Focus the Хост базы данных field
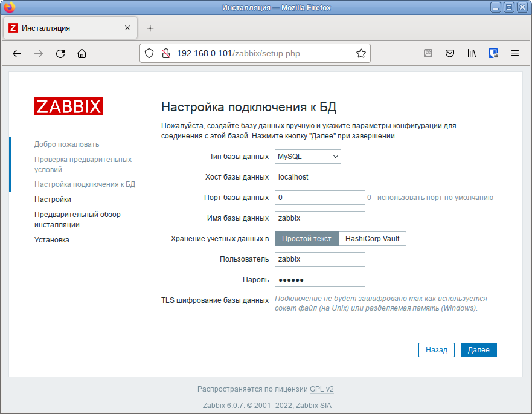The width and height of the screenshot is (532, 414). pos(320,177)
